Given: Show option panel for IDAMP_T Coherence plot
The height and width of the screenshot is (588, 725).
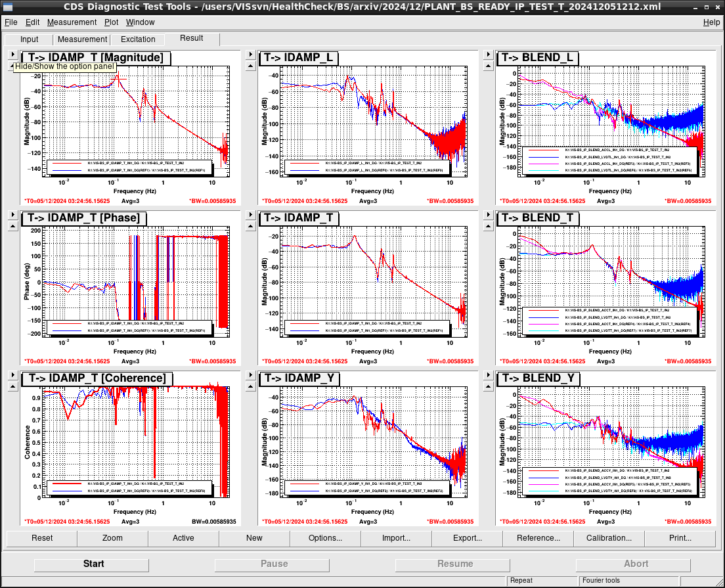Looking at the screenshot, I should point(13,375).
